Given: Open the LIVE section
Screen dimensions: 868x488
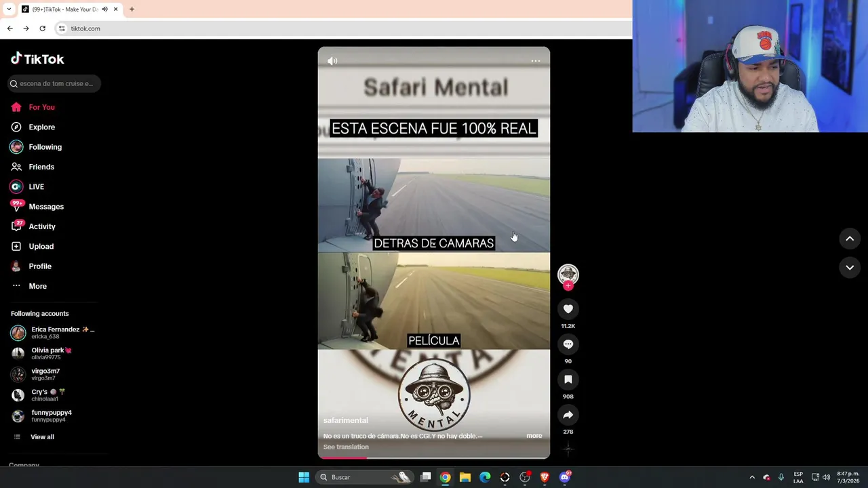Looking at the screenshot, I should pos(27,186).
